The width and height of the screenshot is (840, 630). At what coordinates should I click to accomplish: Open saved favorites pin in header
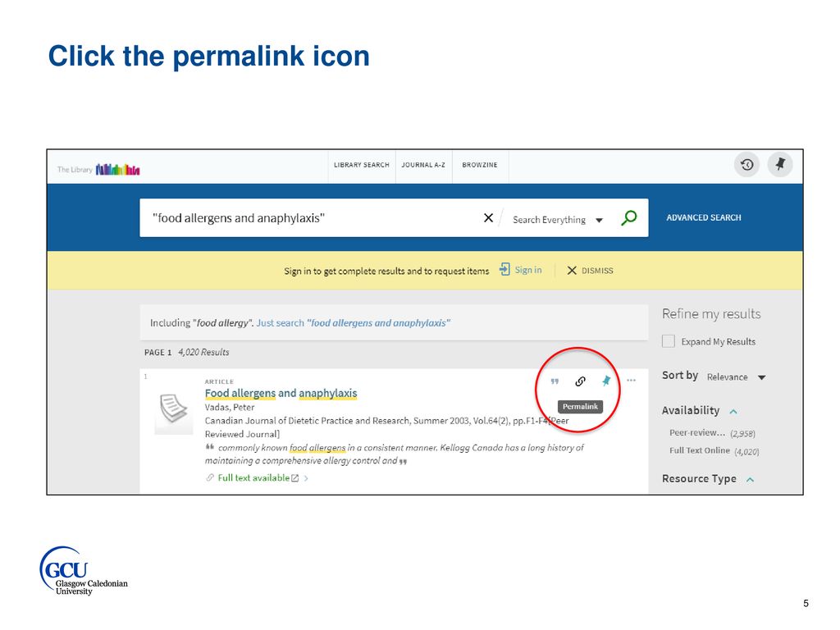(x=779, y=165)
